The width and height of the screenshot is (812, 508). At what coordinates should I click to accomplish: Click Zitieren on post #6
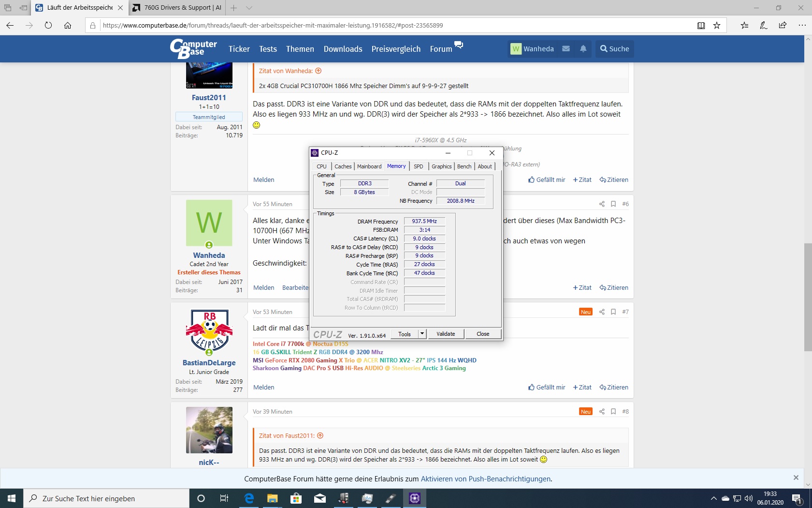[x=614, y=287]
